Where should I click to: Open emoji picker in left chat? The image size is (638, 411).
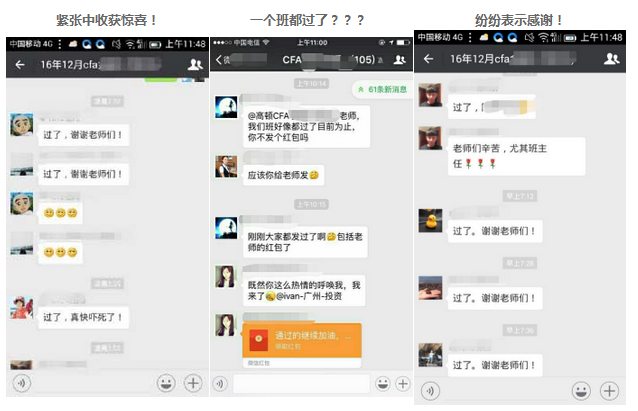click(166, 383)
